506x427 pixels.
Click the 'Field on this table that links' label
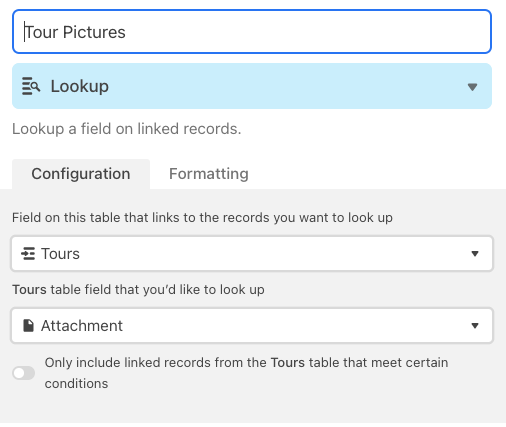pyautogui.click(x=202, y=218)
